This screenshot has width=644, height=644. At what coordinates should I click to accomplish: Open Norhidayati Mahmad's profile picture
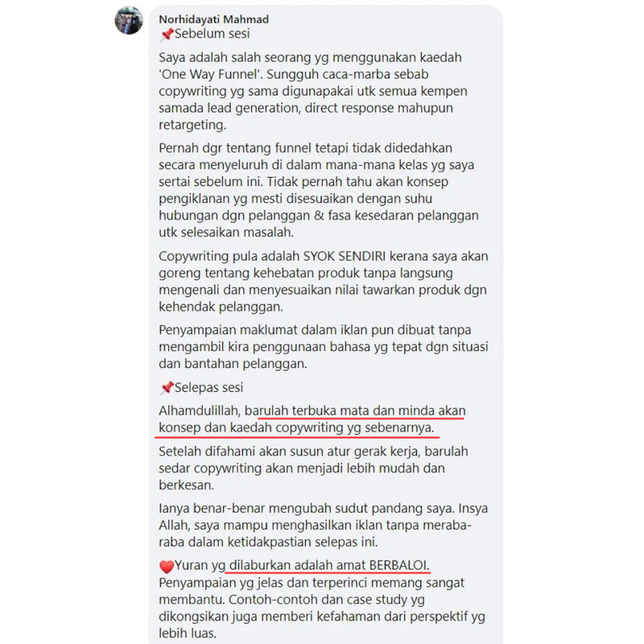point(129,21)
